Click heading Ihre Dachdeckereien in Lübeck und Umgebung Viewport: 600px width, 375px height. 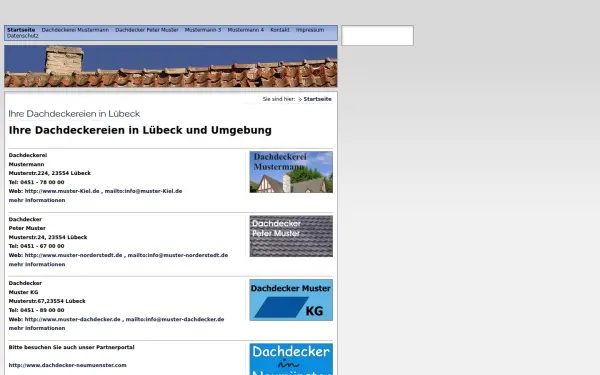pyautogui.click(x=140, y=130)
